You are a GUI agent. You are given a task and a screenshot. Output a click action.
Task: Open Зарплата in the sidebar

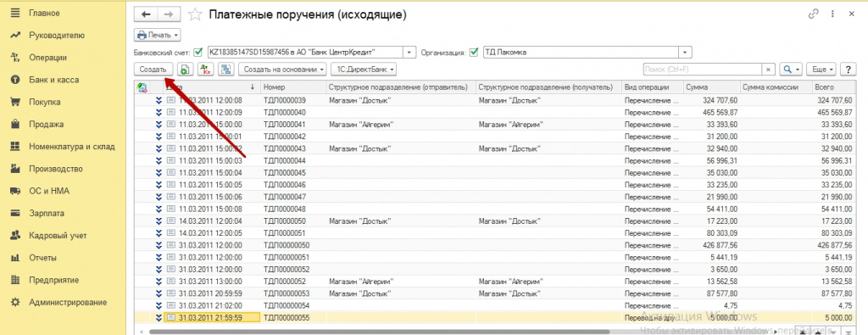pyautogui.click(x=47, y=213)
